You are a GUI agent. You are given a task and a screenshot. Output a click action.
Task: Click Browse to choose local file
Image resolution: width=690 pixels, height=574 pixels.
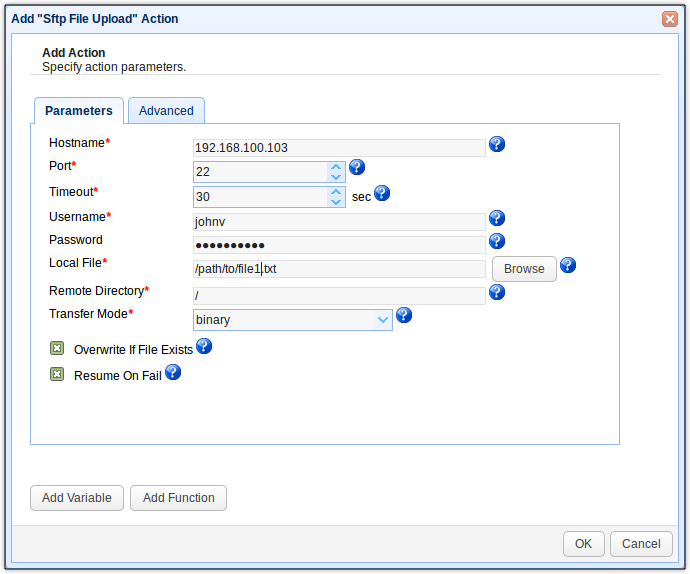tap(524, 269)
